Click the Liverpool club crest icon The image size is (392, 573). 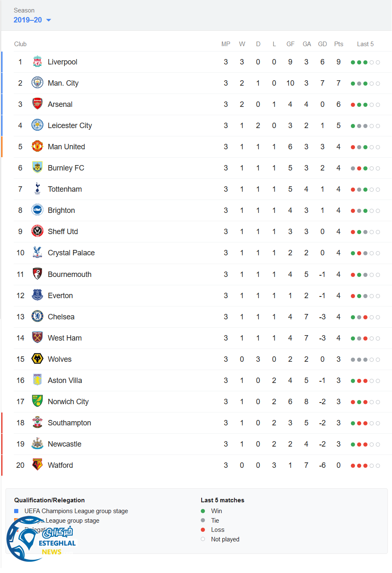click(37, 62)
